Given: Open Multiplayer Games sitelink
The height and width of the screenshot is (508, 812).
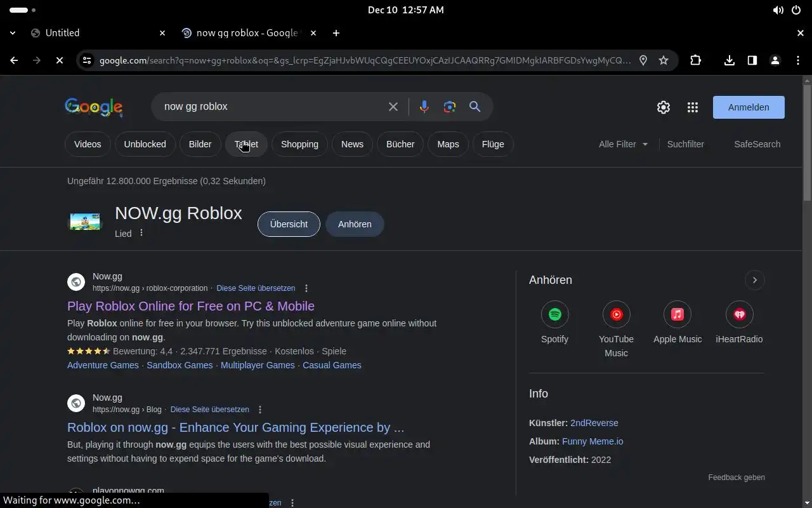Looking at the screenshot, I should click(258, 365).
